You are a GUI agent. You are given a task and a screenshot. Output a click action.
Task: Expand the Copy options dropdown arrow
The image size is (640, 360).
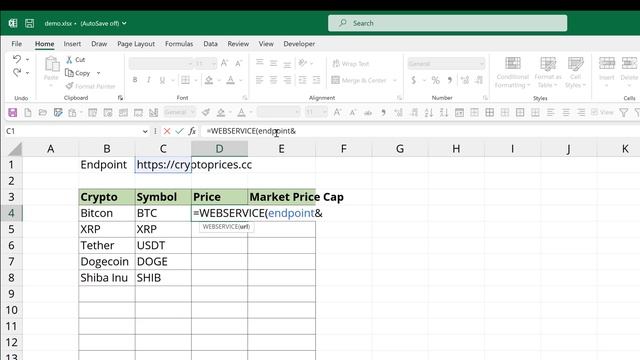point(98,73)
